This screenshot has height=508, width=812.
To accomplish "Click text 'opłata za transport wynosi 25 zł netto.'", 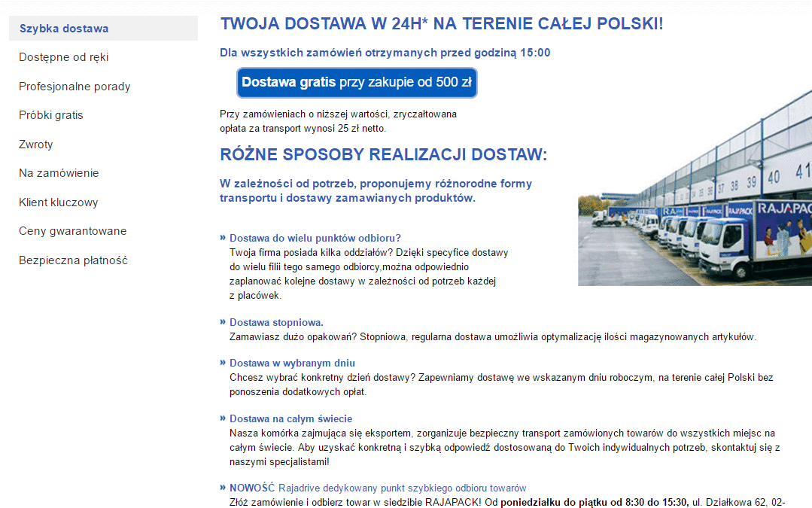I will [303, 129].
